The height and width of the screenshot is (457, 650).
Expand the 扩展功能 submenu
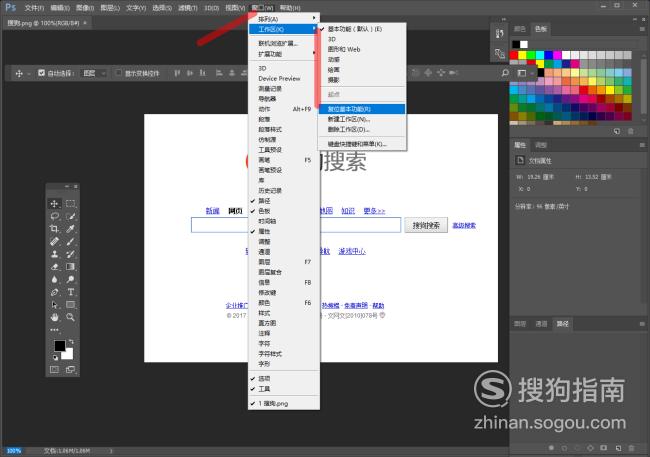(284, 54)
